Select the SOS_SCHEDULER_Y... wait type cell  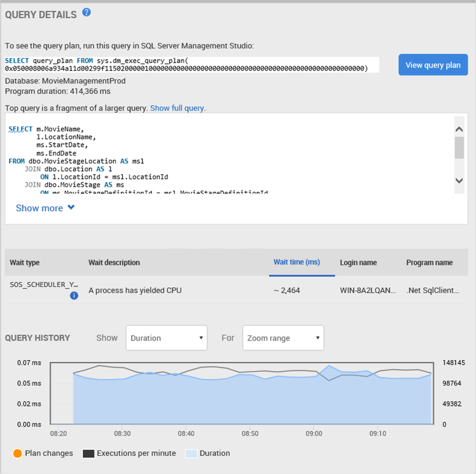click(44, 285)
